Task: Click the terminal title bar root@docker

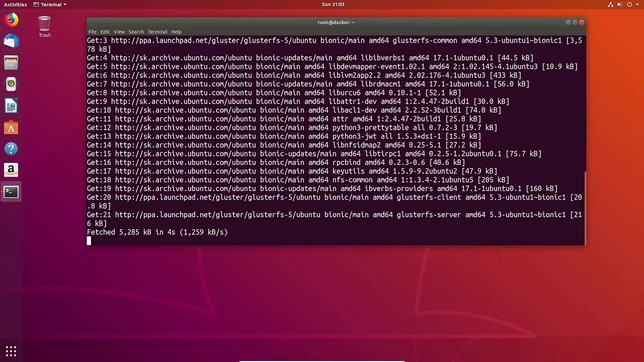Action: [x=336, y=22]
